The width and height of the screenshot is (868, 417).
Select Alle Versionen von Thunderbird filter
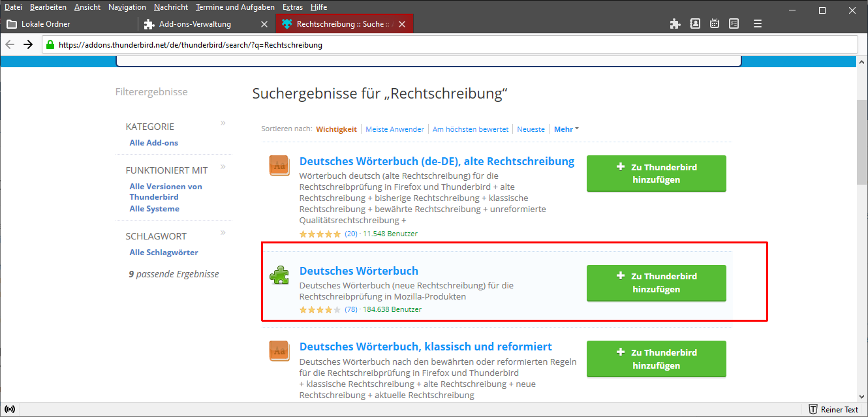166,192
